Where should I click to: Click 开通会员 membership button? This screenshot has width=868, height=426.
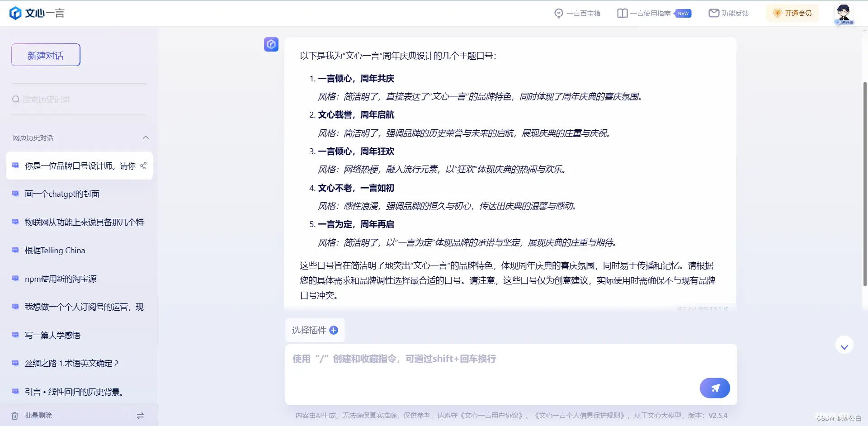(793, 13)
